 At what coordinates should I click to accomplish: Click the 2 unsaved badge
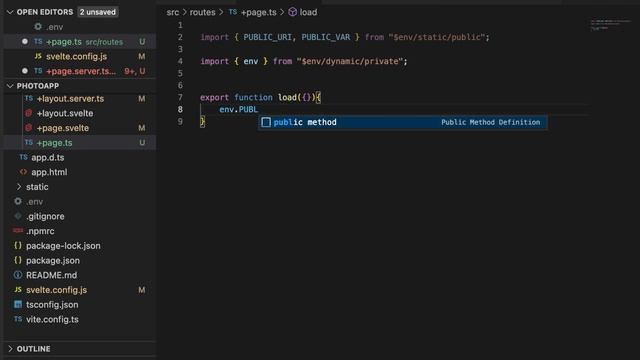click(x=98, y=12)
